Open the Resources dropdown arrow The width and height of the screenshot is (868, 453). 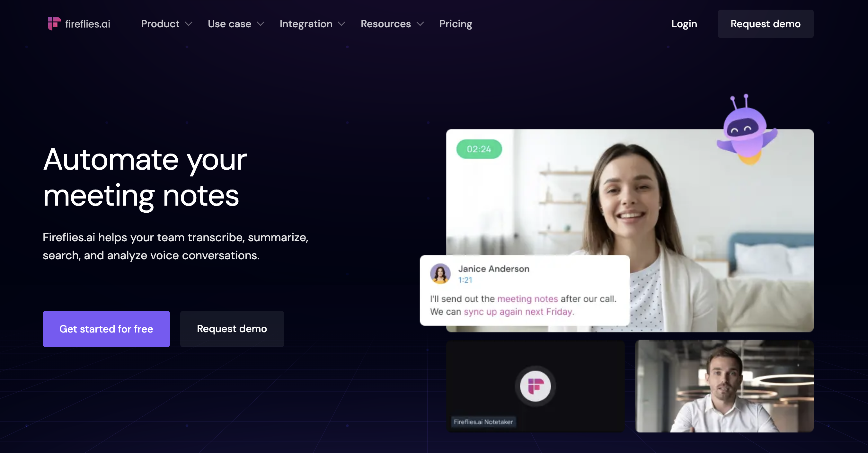pos(420,24)
